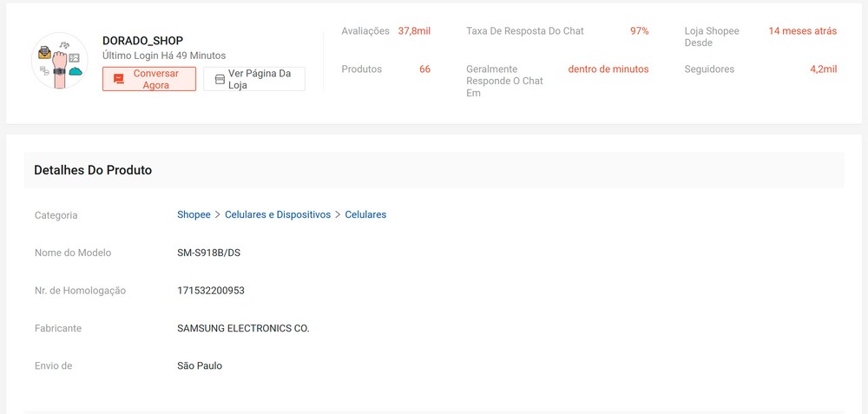This screenshot has width=868, height=414.
Task: Click the DORADO_SHOP avatar image
Action: [59, 61]
